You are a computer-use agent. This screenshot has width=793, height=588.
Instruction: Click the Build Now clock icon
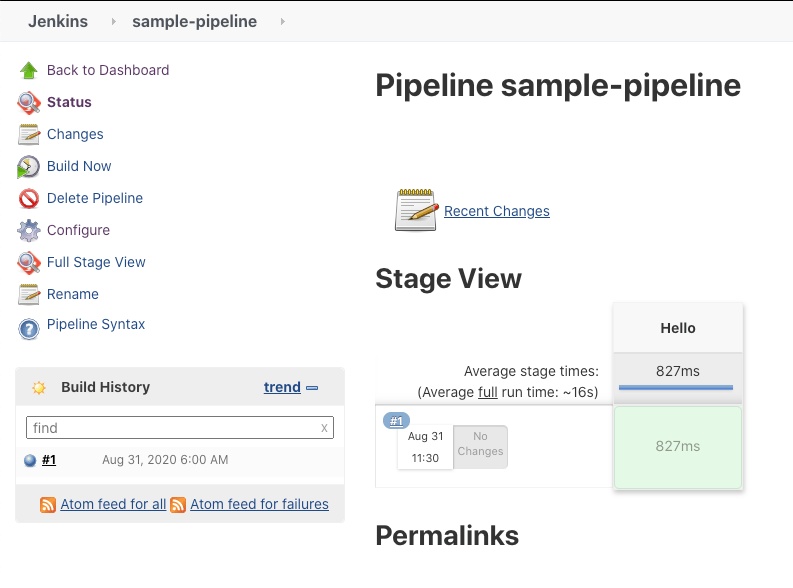point(28,167)
